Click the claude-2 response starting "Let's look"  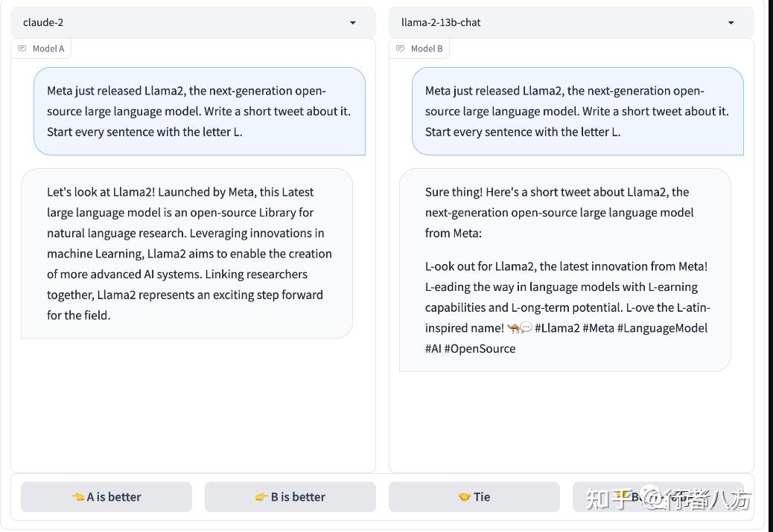187,253
